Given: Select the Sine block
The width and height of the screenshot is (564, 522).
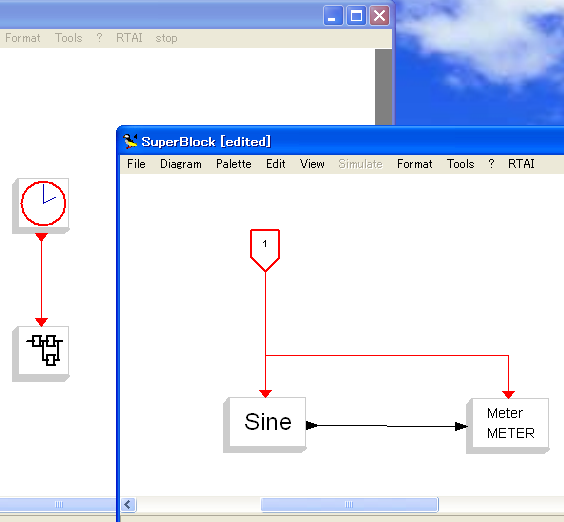Looking at the screenshot, I should coord(265,425).
